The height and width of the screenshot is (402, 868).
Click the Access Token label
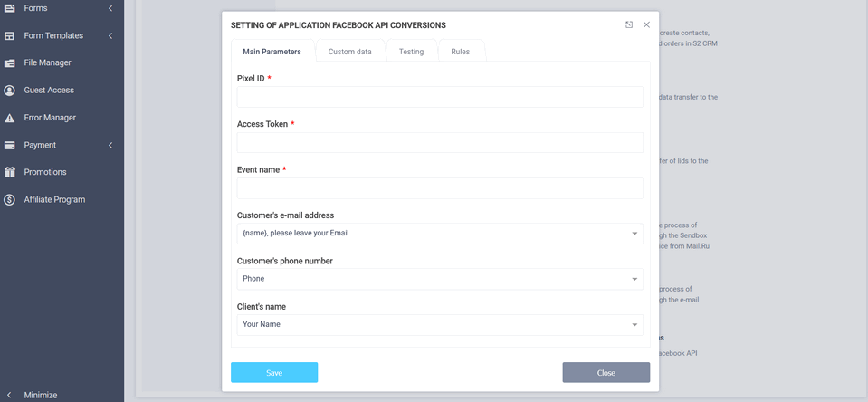pyautogui.click(x=262, y=125)
